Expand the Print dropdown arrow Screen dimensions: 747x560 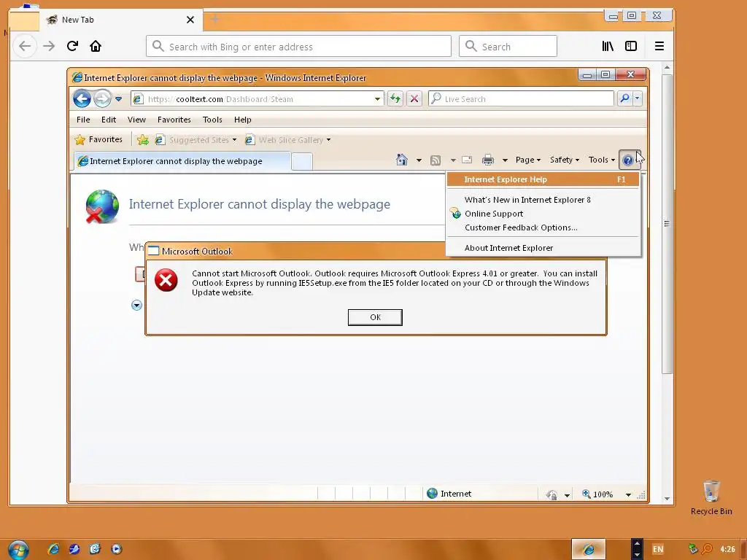pos(505,160)
